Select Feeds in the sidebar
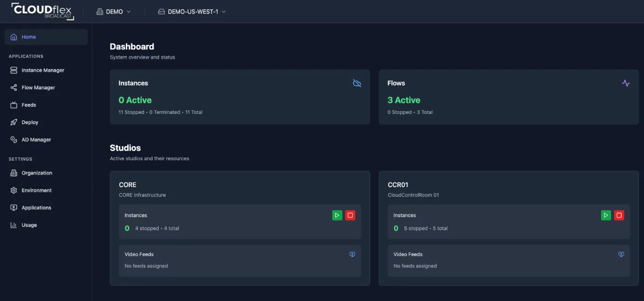 46,105
